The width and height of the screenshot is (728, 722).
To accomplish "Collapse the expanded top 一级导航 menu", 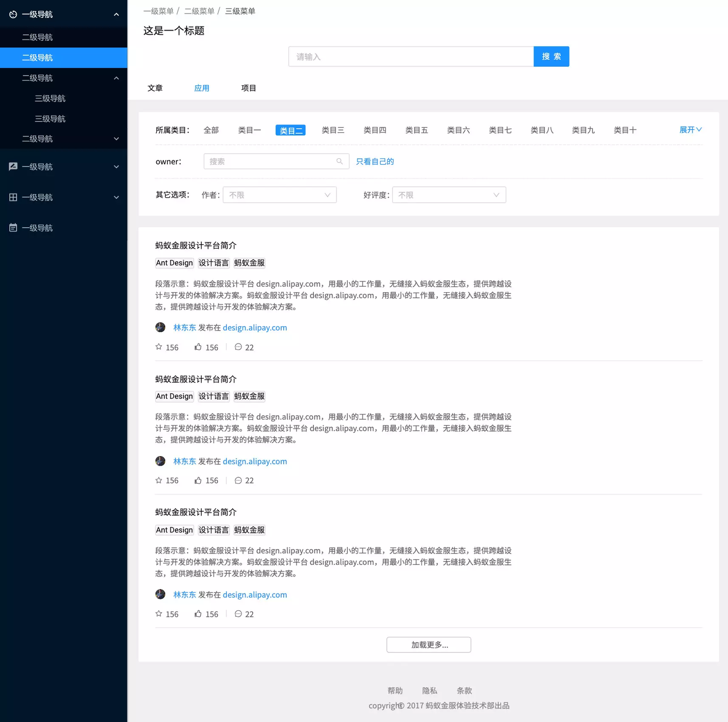I will click(x=116, y=14).
